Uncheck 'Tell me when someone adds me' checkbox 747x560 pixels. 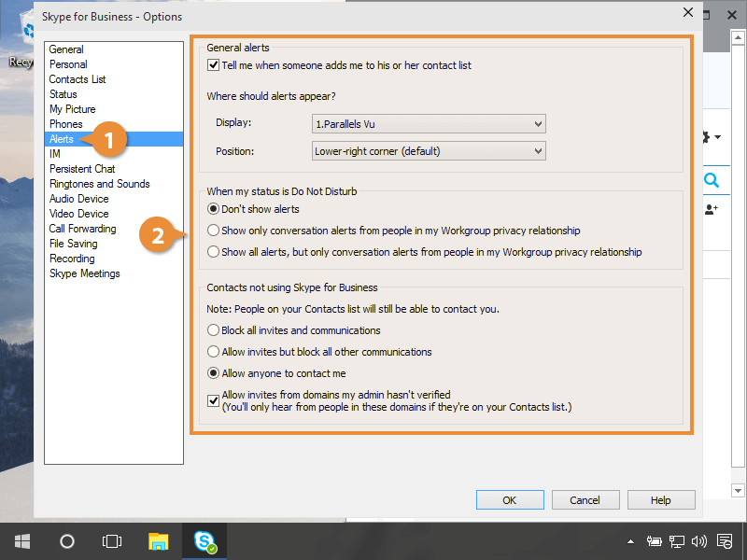(214, 66)
